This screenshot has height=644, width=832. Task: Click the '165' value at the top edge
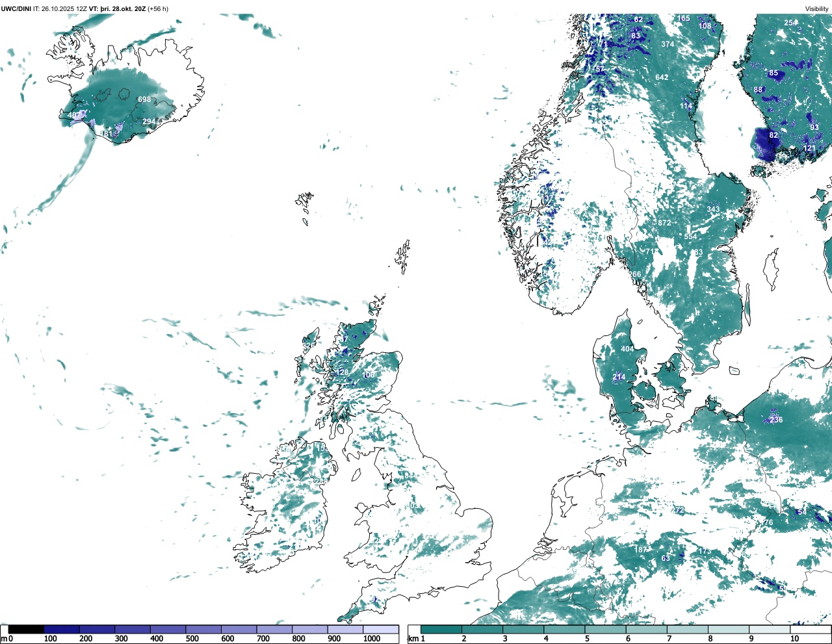[x=684, y=18]
